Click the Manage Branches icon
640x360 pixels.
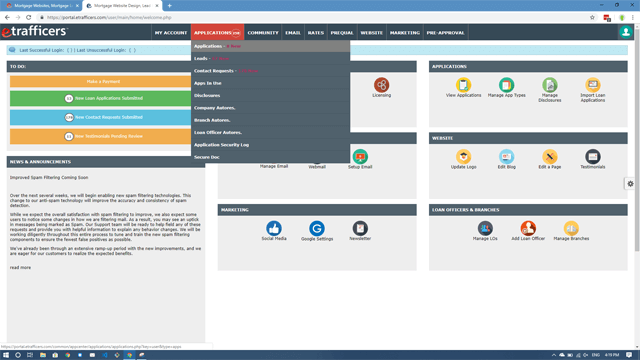click(571, 228)
